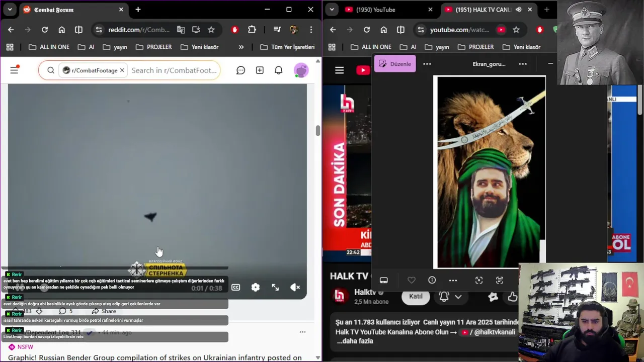Open Yeni klasör bookmark folder, right window
This screenshot has width=644, height=362.
(x=522, y=47)
